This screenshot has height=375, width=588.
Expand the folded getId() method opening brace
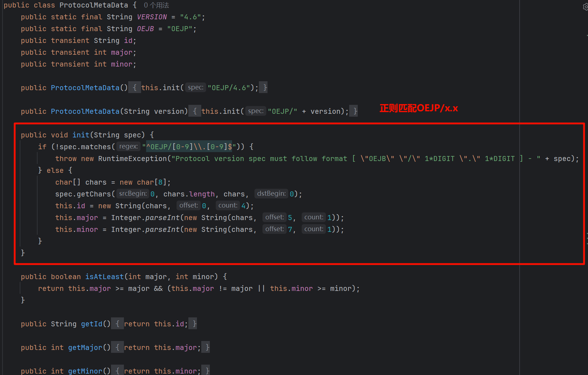[117, 324]
